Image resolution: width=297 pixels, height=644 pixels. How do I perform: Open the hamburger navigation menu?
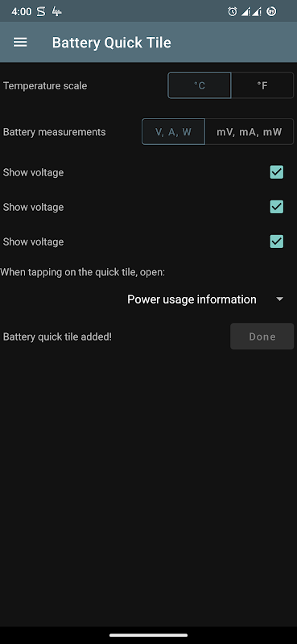click(20, 43)
